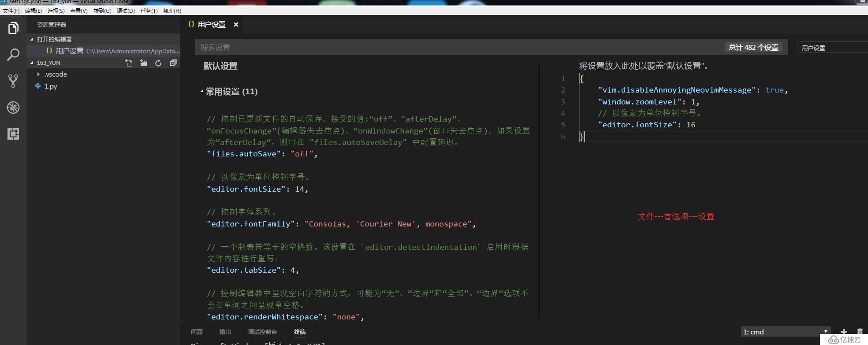This screenshot has width=868, height=345.
Task: Open the Search view in activity bar
Action: coord(13,55)
